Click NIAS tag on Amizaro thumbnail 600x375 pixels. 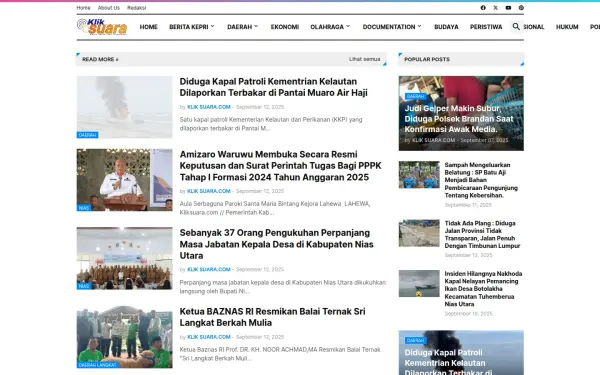tap(84, 208)
